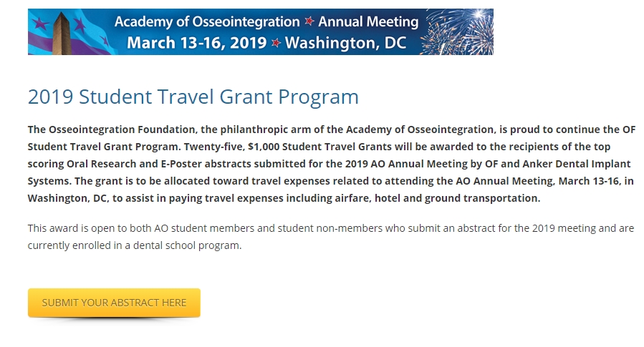Image resolution: width=644 pixels, height=347 pixels.
Task: Click "Washington, DC" text in the banner
Action: tap(345, 43)
